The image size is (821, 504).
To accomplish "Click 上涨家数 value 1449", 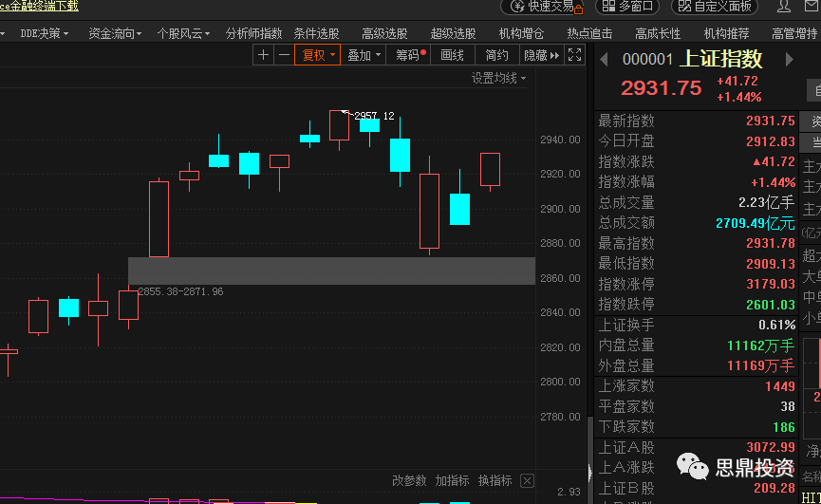I will (x=780, y=386).
